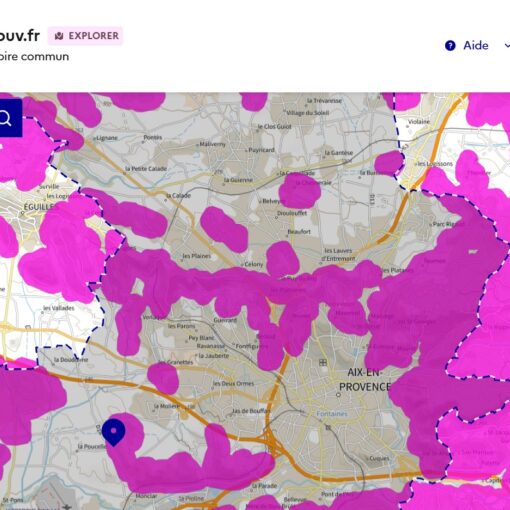Click the 'Jas de Bouffan' label
Image resolution: width=510 pixels, height=510 pixels.
(x=251, y=411)
